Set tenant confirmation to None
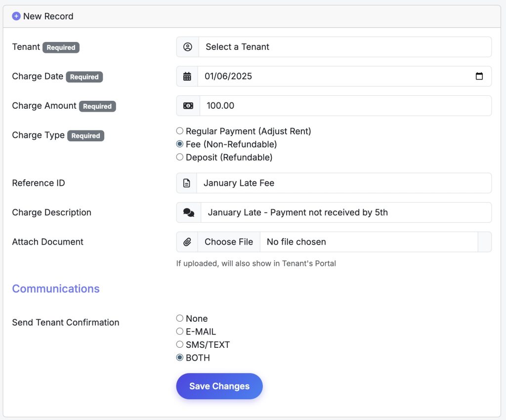506x420 pixels. (x=180, y=318)
